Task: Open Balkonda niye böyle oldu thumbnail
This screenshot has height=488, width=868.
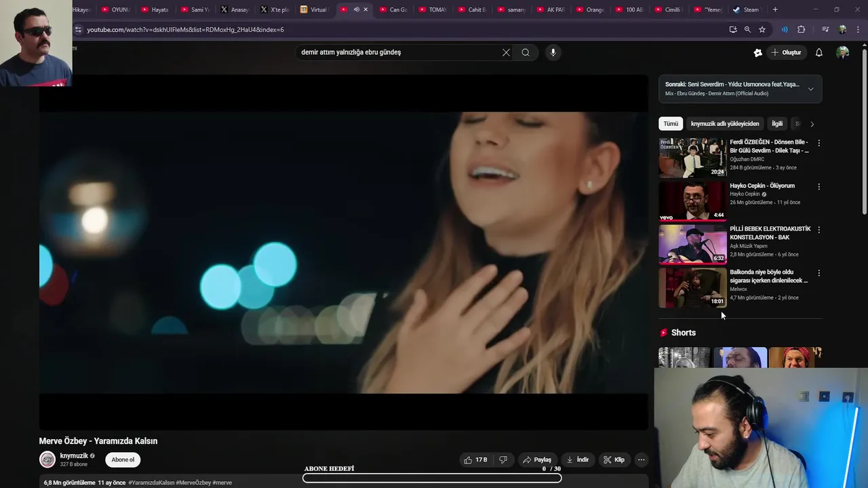Action: coord(692,288)
